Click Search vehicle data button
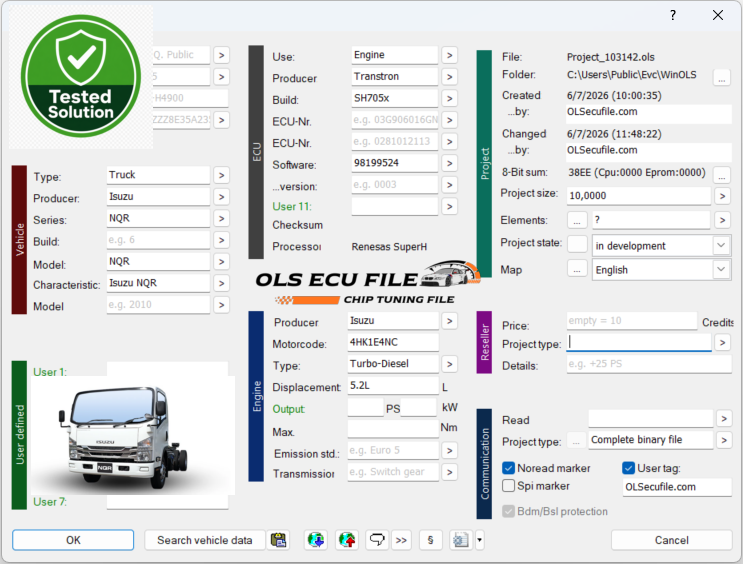743x564 pixels. tap(204, 540)
